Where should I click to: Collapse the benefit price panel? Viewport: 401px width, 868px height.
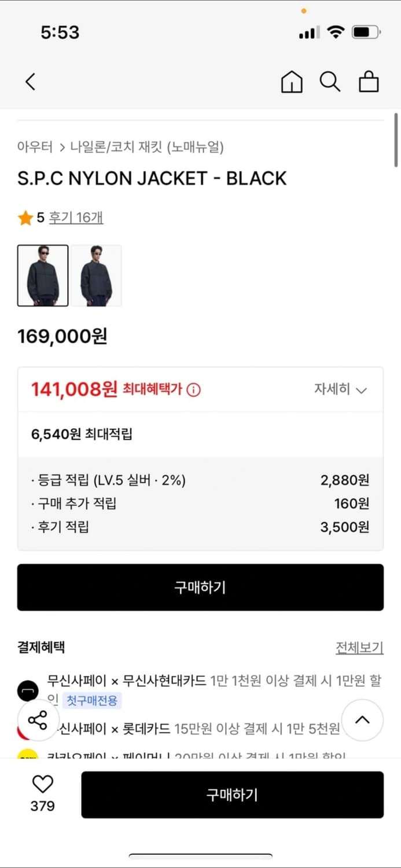click(362, 389)
